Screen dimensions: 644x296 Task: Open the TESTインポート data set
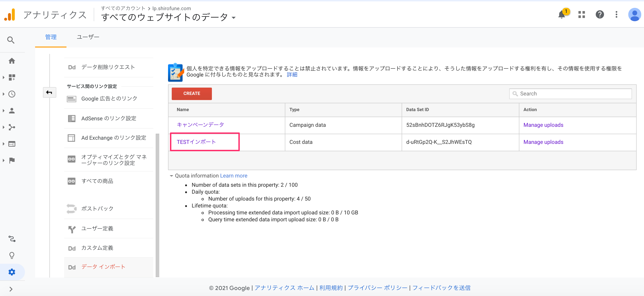[x=196, y=142]
